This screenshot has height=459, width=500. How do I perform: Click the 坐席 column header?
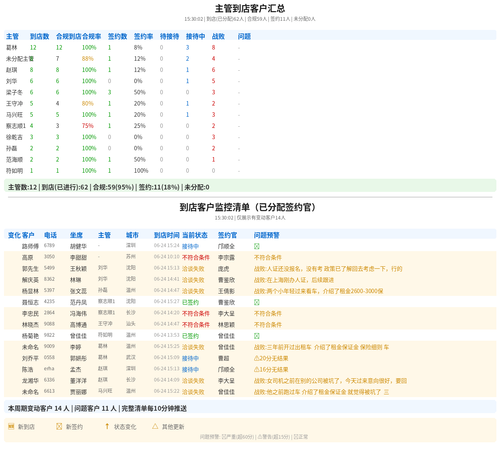(76, 235)
